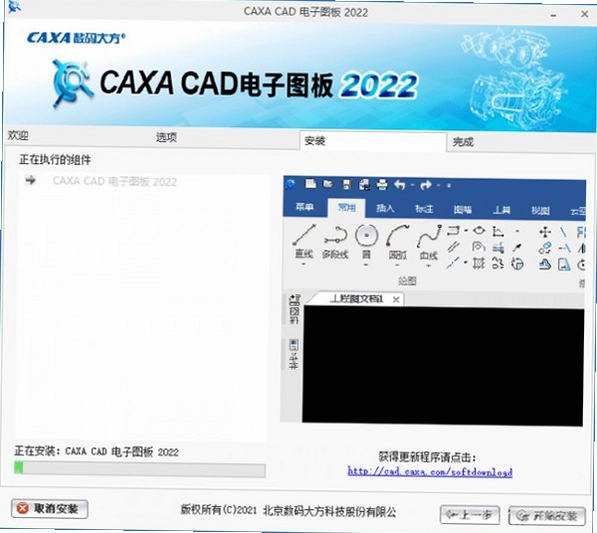Image resolution: width=597 pixels, height=533 pixels.
Task: Select the 多段线 polyline tool icon
Action: [335, 235]
